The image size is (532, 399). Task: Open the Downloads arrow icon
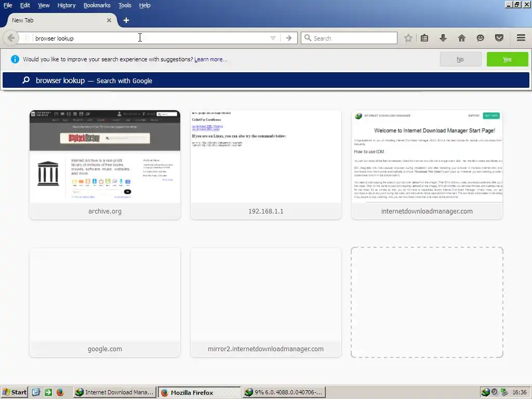443,38
